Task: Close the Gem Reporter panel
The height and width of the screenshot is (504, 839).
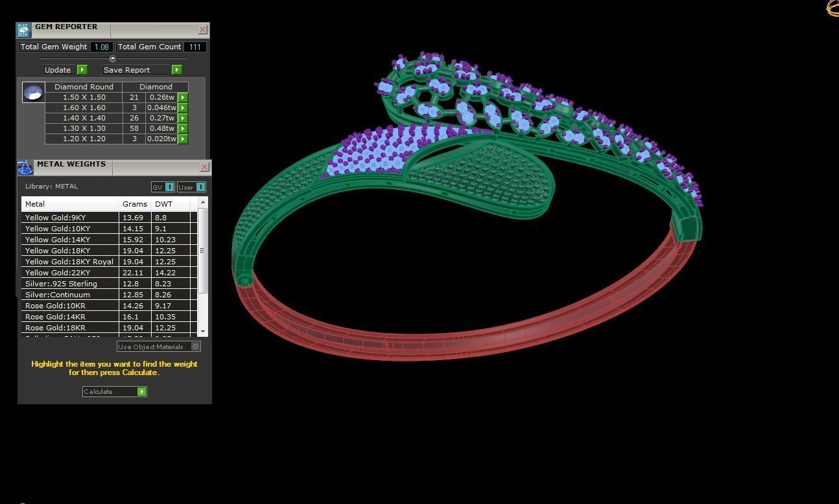Action: 202,30
